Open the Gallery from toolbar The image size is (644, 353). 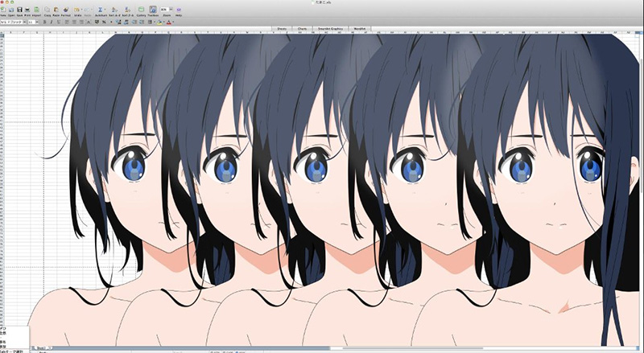point(141,10)
